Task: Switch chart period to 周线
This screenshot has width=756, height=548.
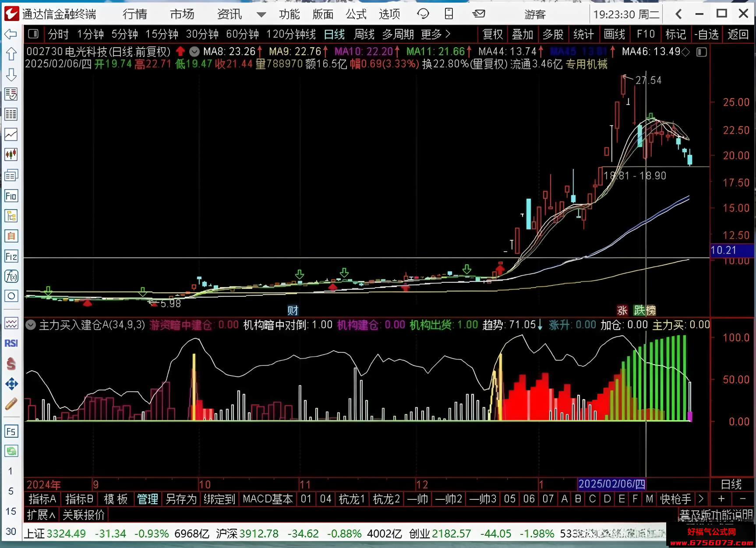Action: click(364, 34)
